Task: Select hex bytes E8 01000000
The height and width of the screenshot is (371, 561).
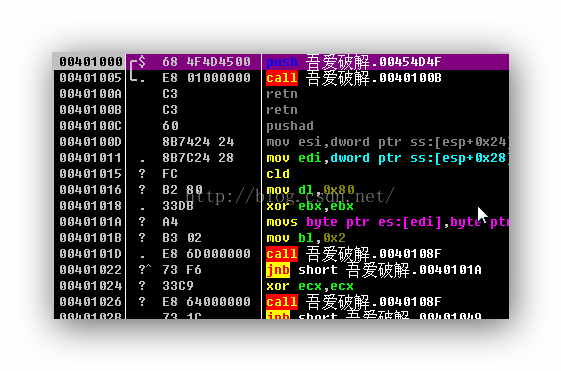Action: click(206, 78)
